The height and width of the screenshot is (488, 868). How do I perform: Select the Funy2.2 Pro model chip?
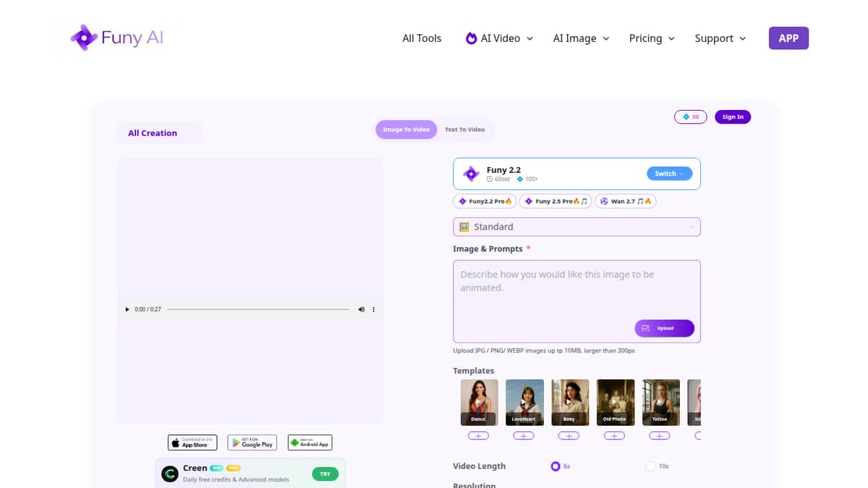(x=485, y=201)
